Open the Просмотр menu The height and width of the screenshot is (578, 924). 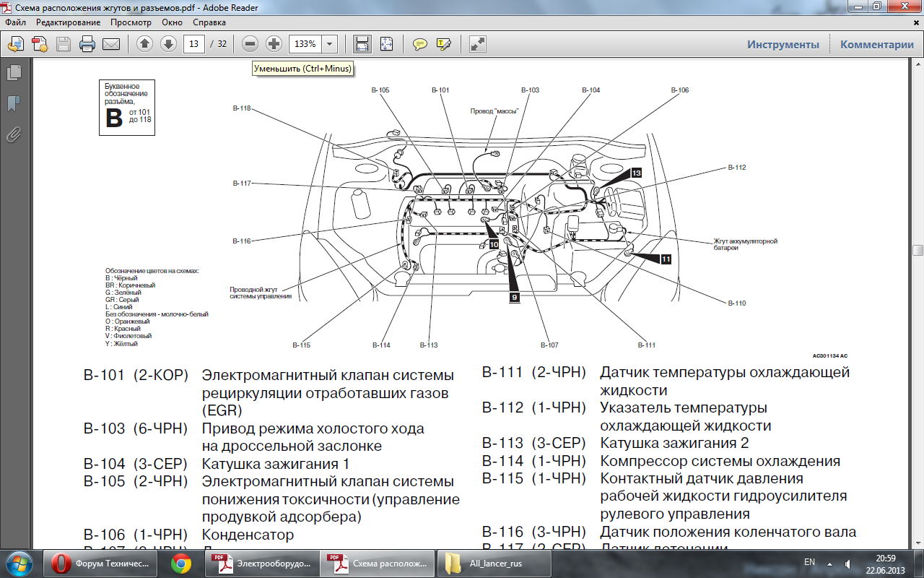point(131,22)
